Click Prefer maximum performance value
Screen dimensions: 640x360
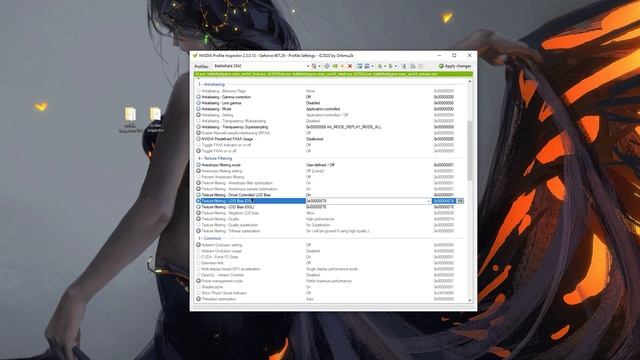pyautogui.click(x=329, y=281)
